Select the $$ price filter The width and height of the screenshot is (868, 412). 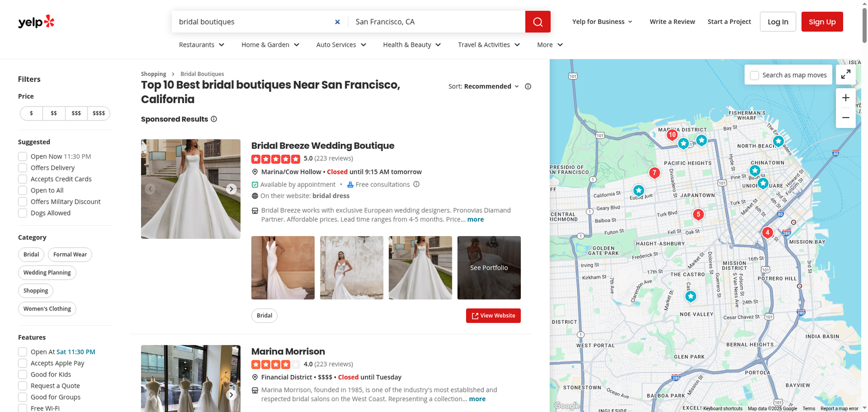(54, 113)
